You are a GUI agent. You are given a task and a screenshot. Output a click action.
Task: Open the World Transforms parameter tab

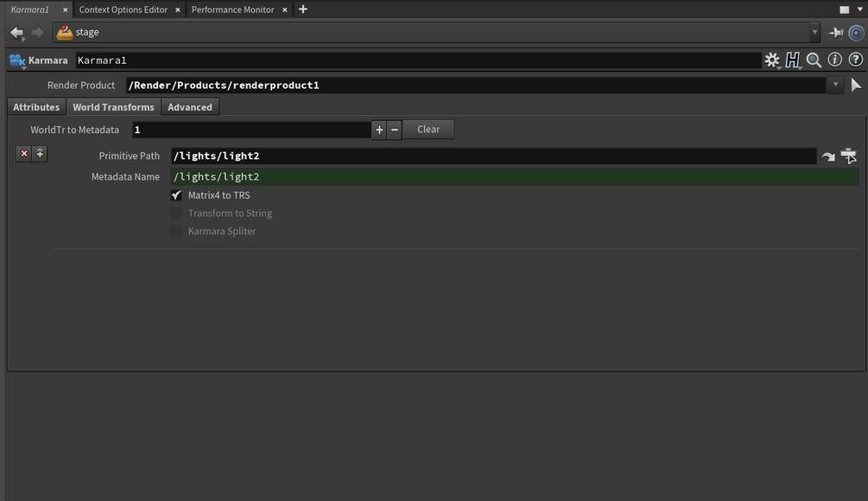[113, 107]
